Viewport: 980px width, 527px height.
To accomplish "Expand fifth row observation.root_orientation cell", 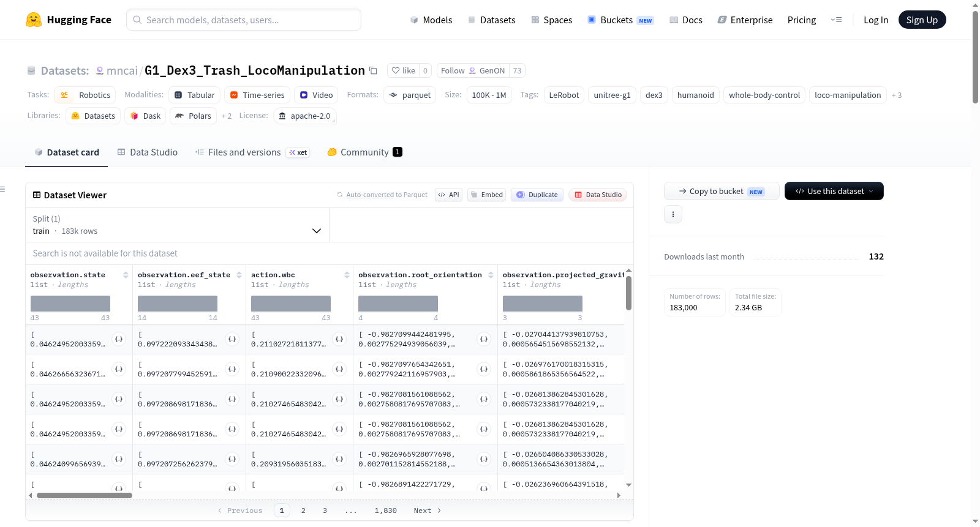I will tap(484, 459).
